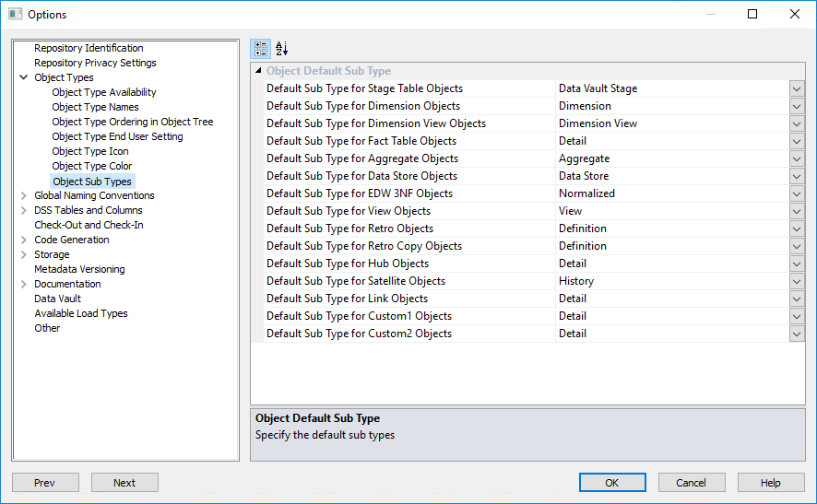Expand Global Naming Conventions node
This screenshot has height=504, width=817.
point(23,195)
